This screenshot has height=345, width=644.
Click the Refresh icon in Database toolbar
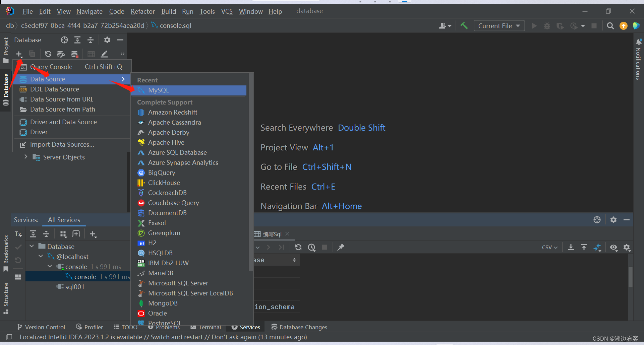point(48,54)
